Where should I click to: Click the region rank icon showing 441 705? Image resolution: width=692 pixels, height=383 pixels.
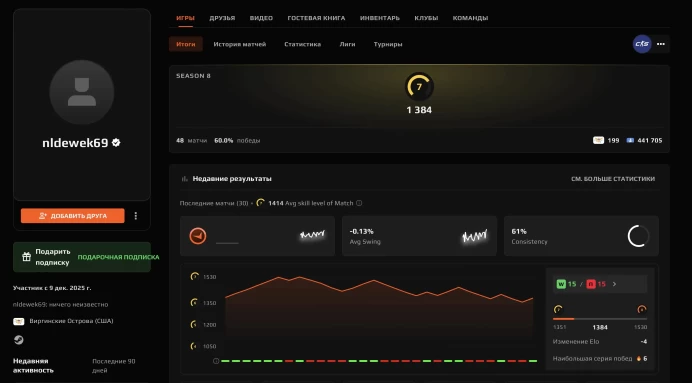click(x=630, y=140)
